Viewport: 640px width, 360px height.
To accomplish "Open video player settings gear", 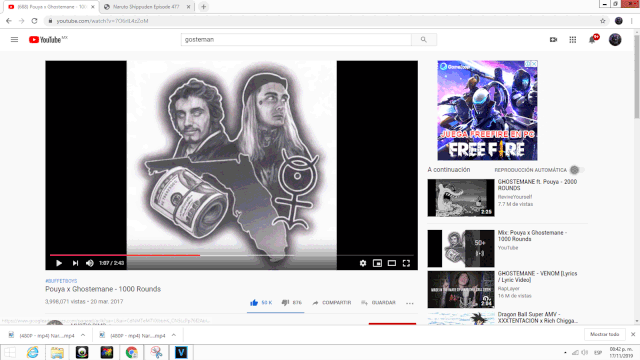I will [x=363, y=263].
